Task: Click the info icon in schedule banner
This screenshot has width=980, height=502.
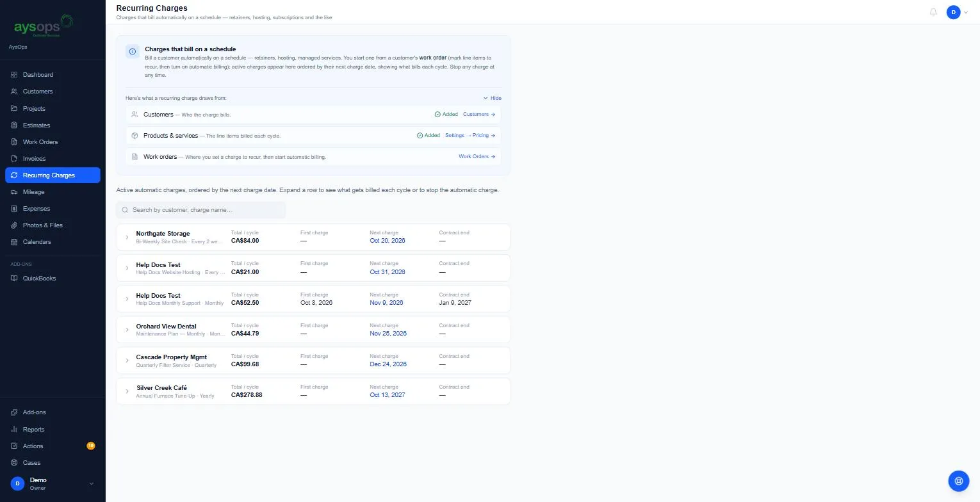Action: click(133, 52)
